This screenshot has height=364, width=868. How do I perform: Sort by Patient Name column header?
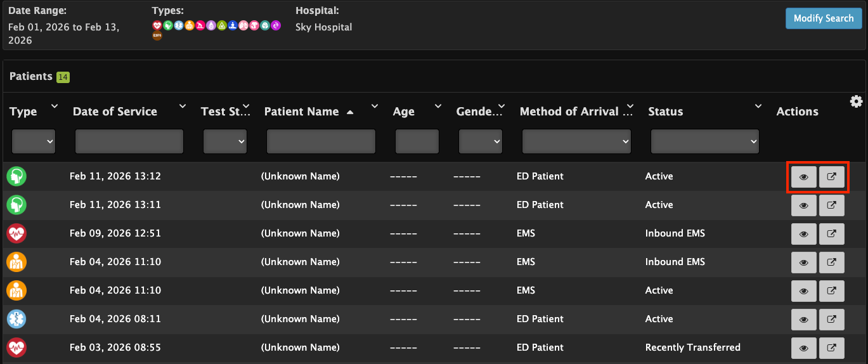coord(301,112)
